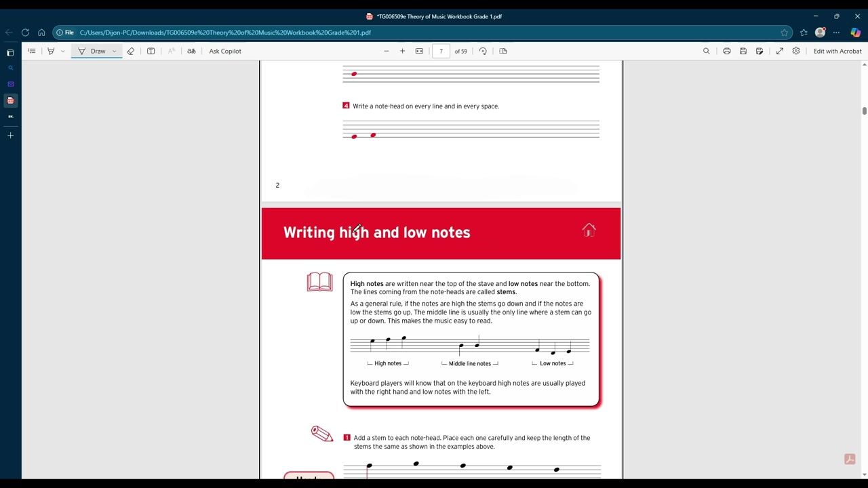The height and width of the screenshot is (488, 868).
Task: Click the home icon in the red banner
Action: [x=589, y=230]
